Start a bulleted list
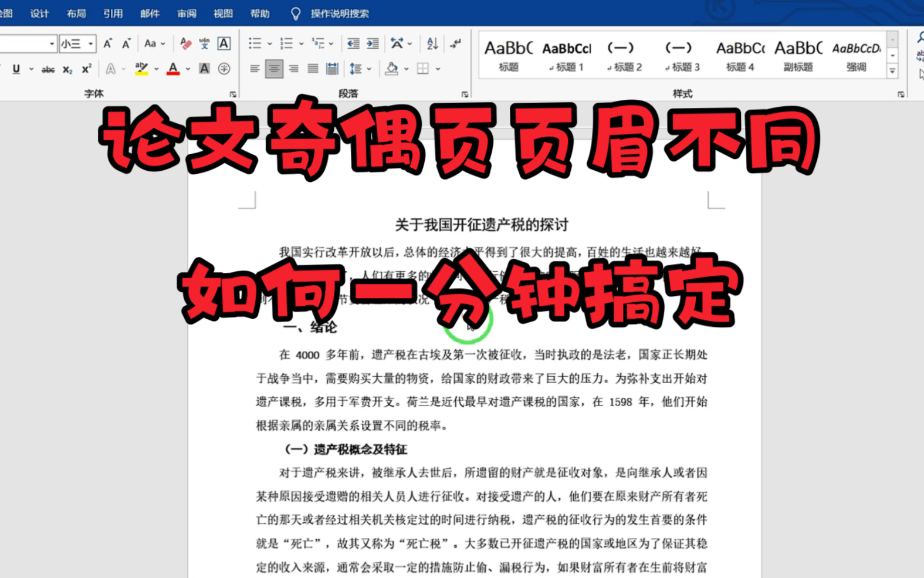The width and height of the screenshot is (924, 578). pyautogui.click(x=255, y=43)
